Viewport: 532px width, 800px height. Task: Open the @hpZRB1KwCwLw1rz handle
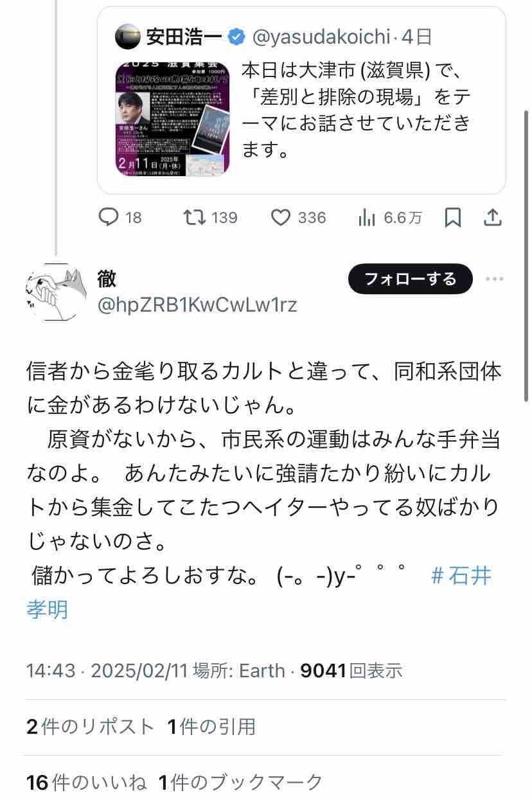pyautogui.click(x=197, y=305)
